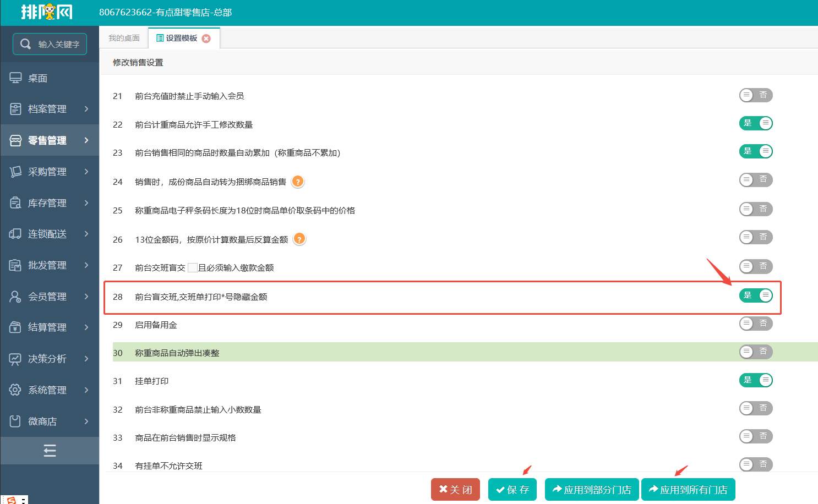
Task: Expand 库存管理 submenu chevron
Action: [x=86, y=203]
